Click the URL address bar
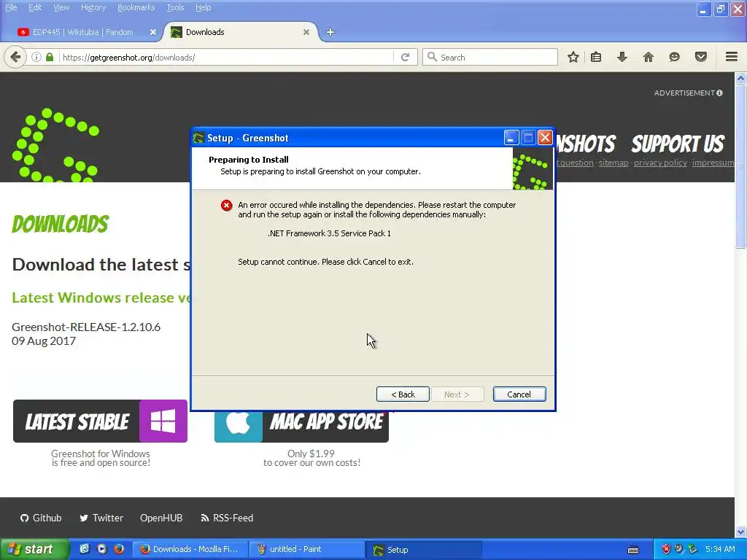Screen dimensions: 747x560 pyautogui.click(x=226, y=57)
